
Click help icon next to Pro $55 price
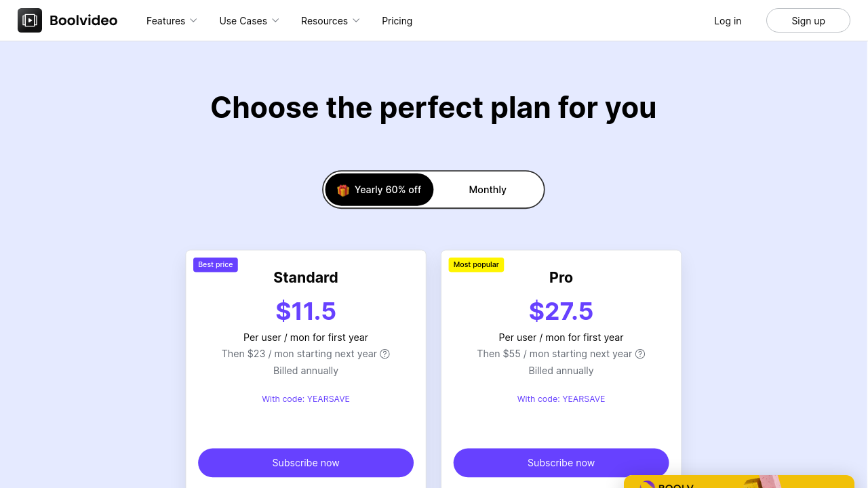(x=640, y=354)
